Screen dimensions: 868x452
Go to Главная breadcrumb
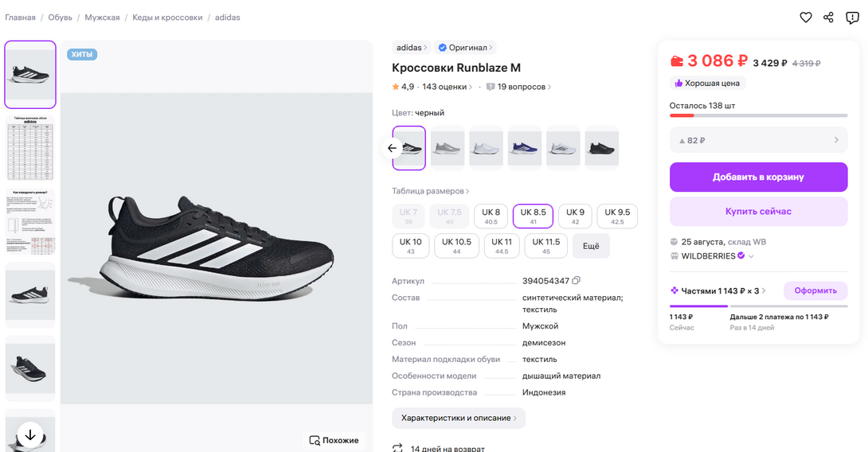point(21,18)
